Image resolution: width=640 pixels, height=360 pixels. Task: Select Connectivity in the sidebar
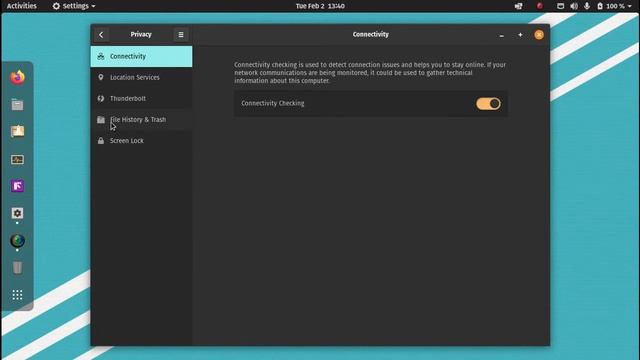[x=141, y=56]
